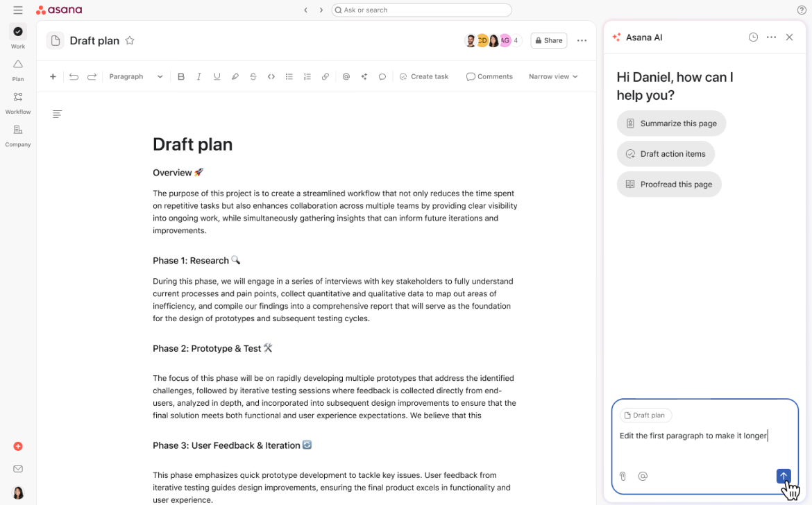Star the Draft plan document
Image resolution: width=812 pixels, height=505 pixels.
130,40
